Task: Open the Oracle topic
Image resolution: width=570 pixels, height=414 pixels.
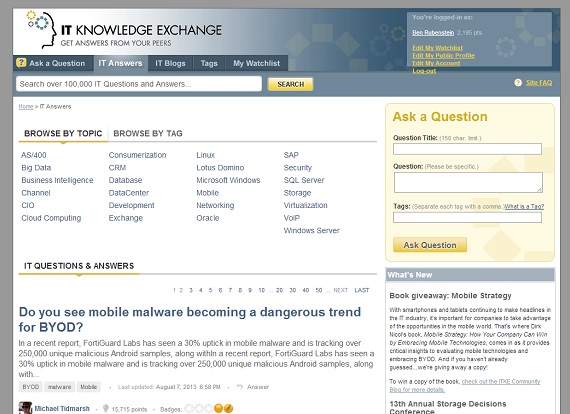Action: [x=208, y=218]
